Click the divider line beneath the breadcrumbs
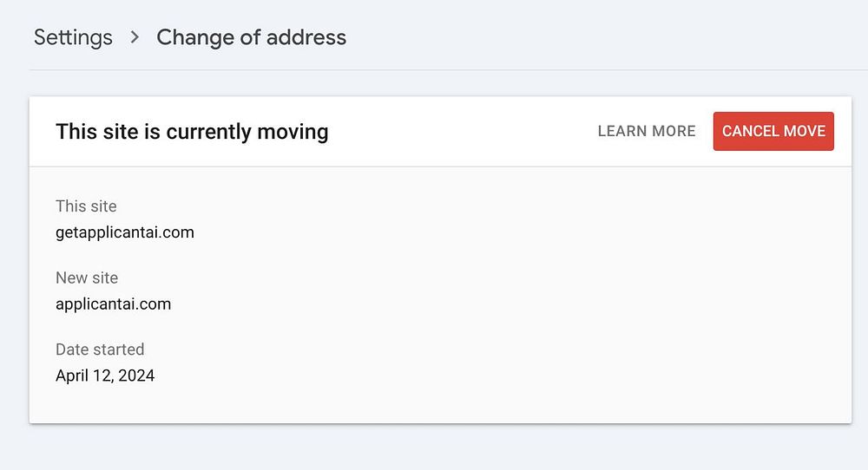 [x=449, y=70]
